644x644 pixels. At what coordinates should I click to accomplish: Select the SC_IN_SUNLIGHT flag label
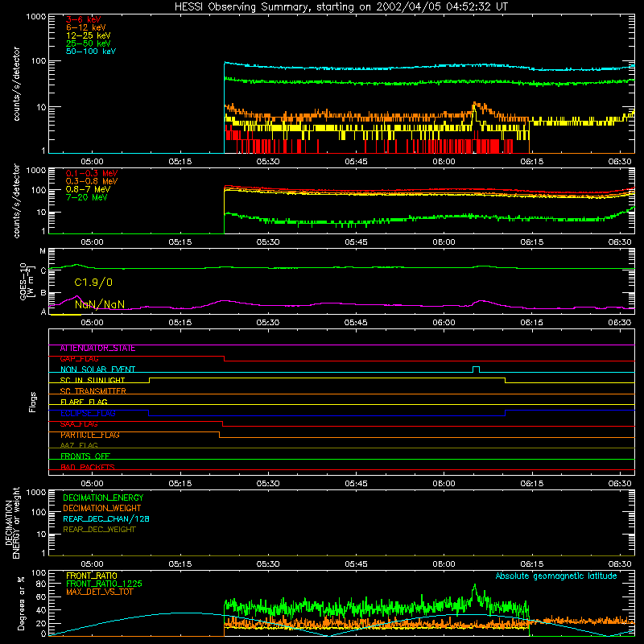click(93, 380)
